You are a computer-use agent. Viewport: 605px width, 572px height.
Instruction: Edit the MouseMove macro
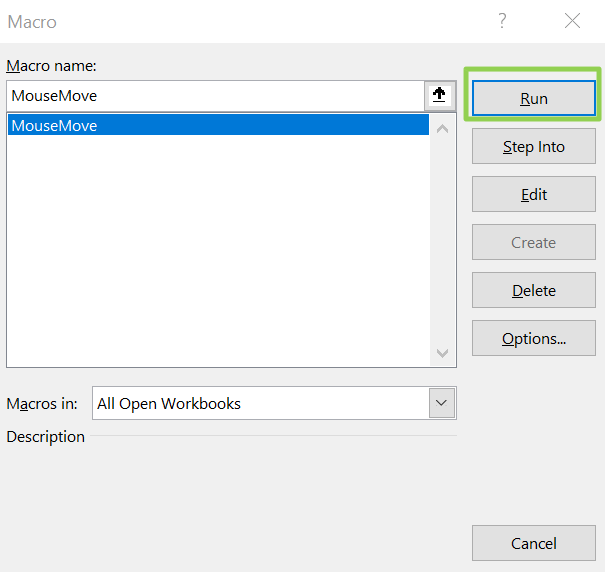[x=533, y=195]
